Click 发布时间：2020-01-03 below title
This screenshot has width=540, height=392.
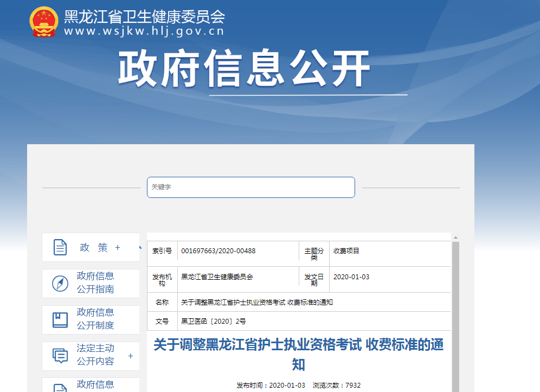(x=271, y=385)
